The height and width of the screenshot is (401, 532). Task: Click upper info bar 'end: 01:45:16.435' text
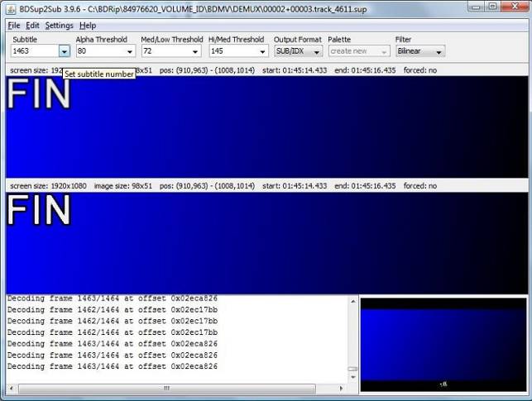(365, 70)
